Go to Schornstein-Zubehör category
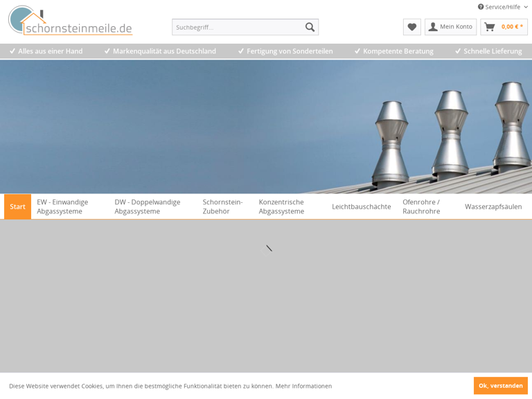532x399 pixels. pos(222,206)
